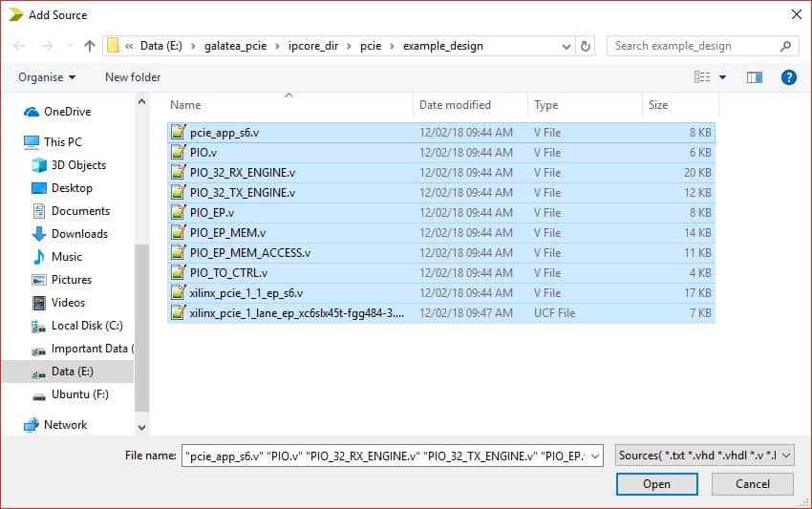Viewport: 812px width, 509px height.
Task: Open the help question mark icon
Action: 789,77
